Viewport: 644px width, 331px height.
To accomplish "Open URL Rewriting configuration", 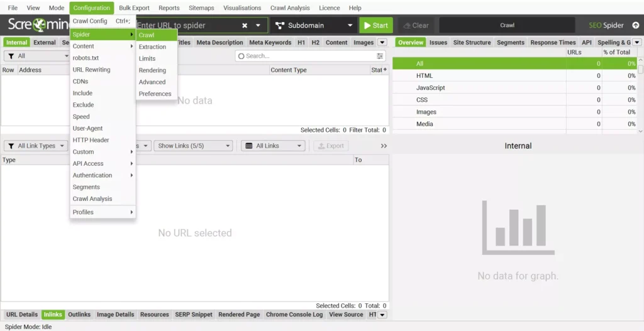I will tap(103, 70).
